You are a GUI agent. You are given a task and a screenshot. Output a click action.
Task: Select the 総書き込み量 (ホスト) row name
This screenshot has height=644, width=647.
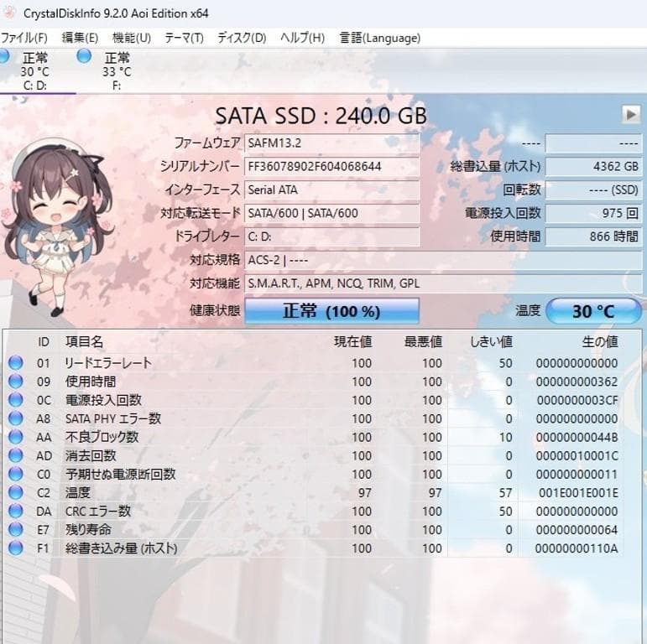122,548
